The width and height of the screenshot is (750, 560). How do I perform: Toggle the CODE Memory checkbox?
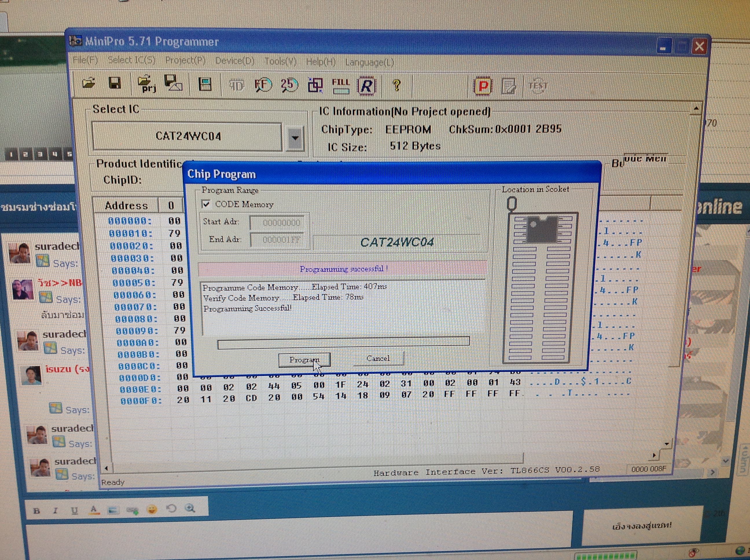[x=206, y=204]
